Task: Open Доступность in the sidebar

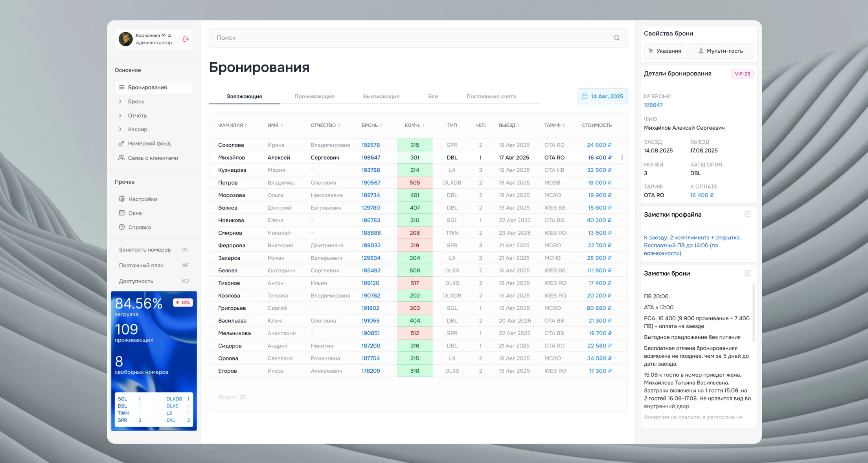Action: [x=154, y=281]
